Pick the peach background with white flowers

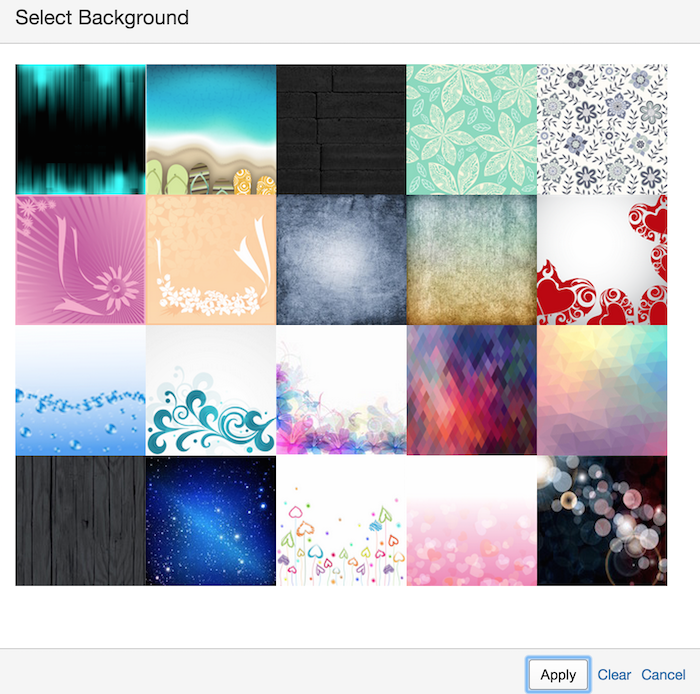click(211, 260)
